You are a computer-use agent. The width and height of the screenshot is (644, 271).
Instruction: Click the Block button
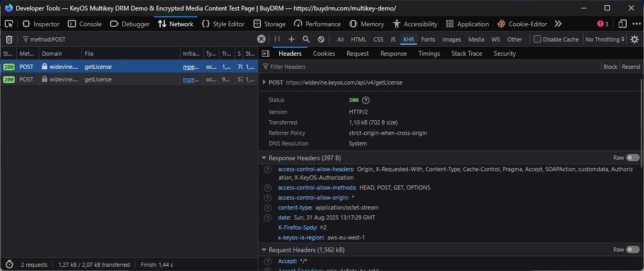(610, 67)
